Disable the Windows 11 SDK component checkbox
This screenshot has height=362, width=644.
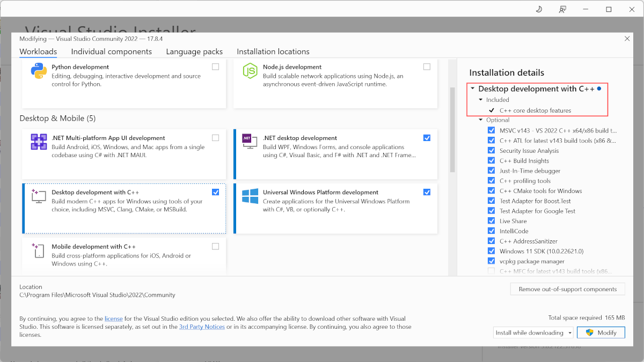pyautogui.click(x=492, y=250)
